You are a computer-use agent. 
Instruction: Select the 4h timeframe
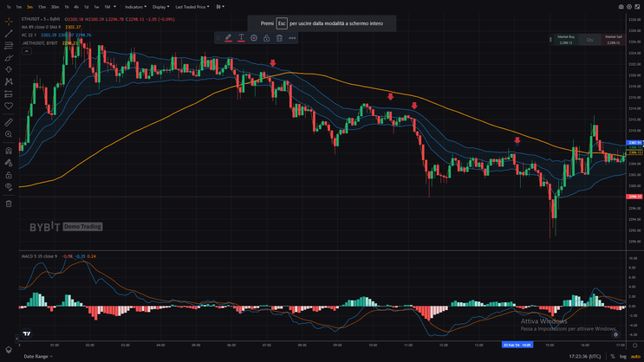[x=76, y=7]
